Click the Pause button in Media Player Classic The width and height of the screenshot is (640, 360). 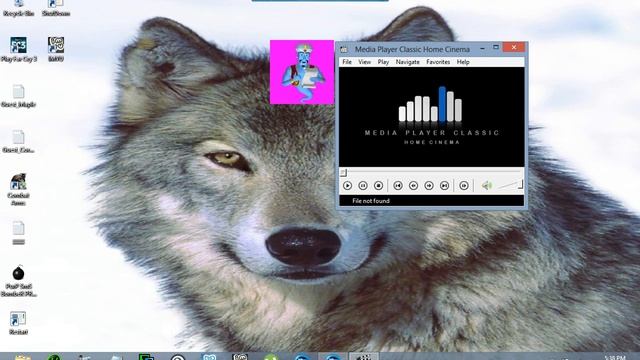click(x=362, y=186)
